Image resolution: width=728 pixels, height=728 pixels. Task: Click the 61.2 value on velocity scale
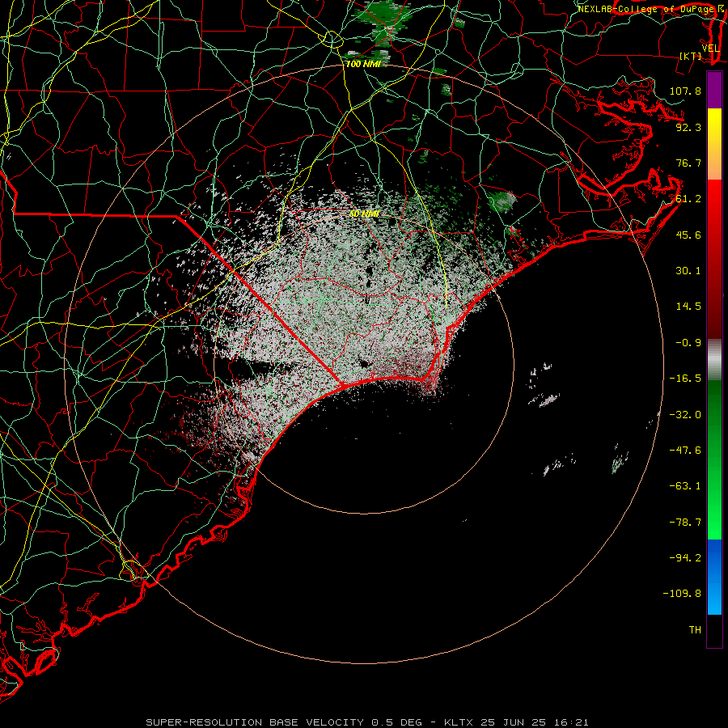[688, 199]
